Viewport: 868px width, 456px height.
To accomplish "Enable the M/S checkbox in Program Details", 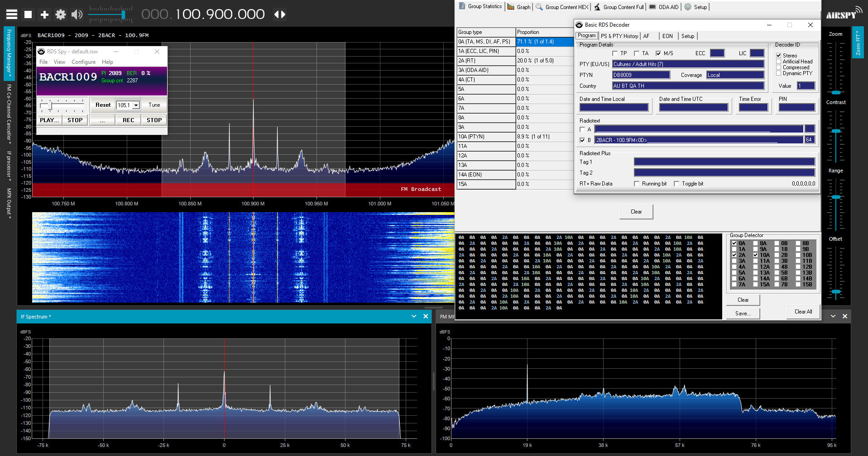I will pos(659,53).
